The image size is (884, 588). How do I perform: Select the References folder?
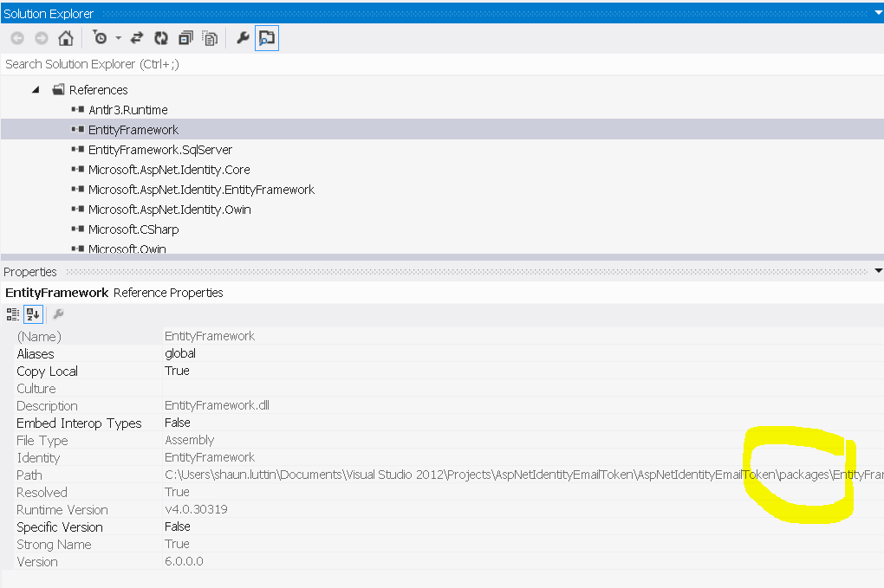coord(98,90)
